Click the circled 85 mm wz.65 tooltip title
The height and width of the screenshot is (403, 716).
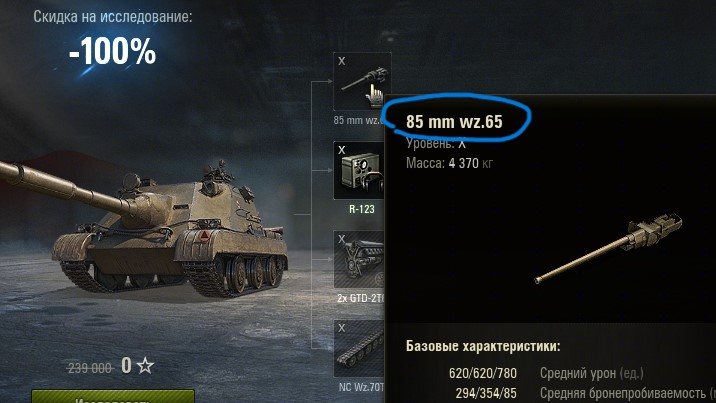coord(454,122)
